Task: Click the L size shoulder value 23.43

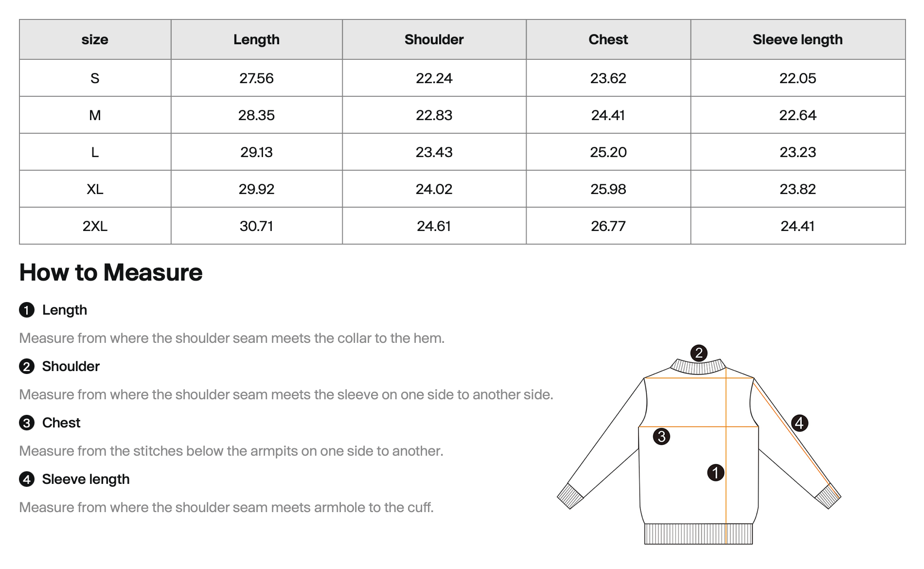Action: (434, 152)
